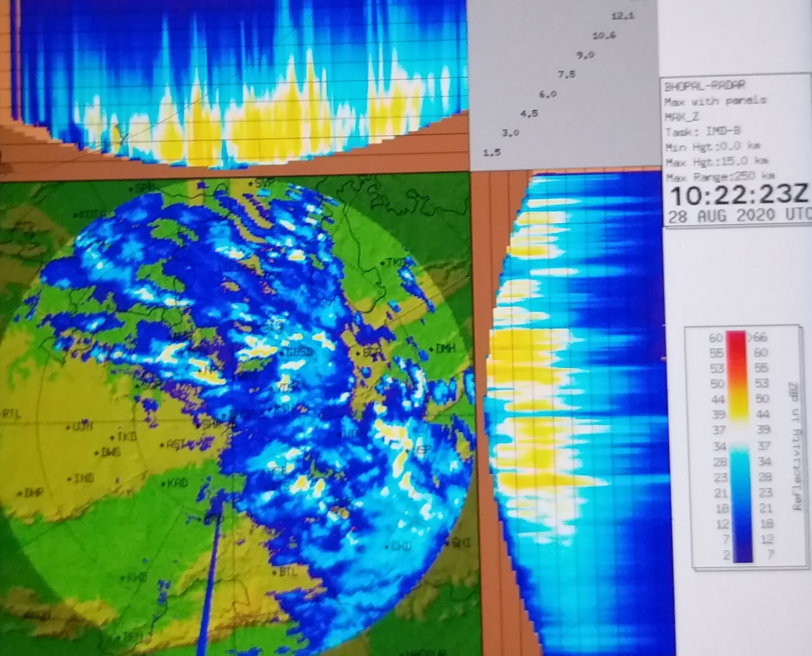Select the 'Min Hgt: 0.0 km' entry

tap(713, 146)
